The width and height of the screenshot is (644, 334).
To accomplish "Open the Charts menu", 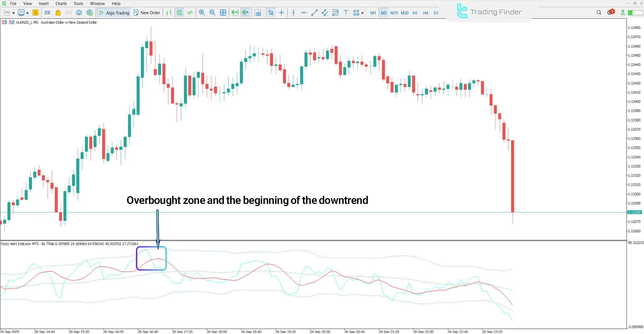I will (x=61, y=3).
